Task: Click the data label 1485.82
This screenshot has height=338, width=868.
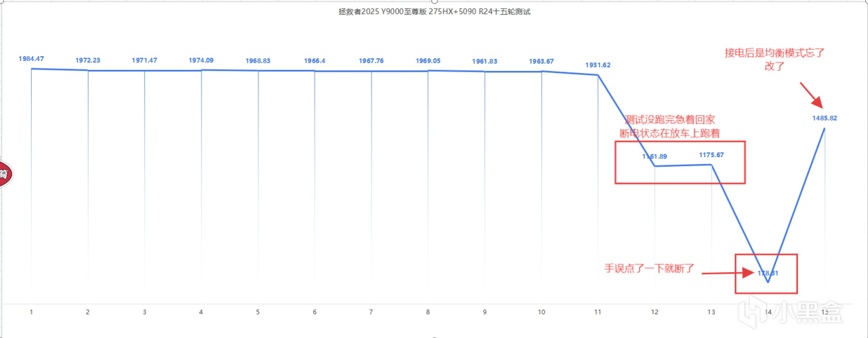Action: (x=825, y=118)
